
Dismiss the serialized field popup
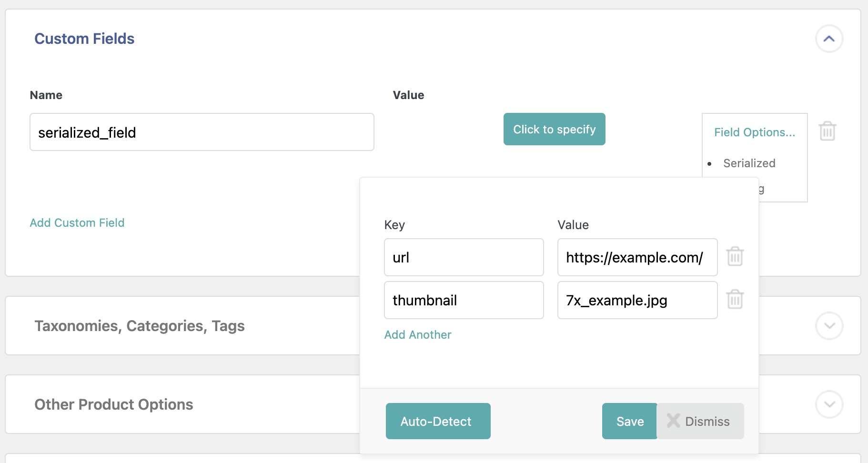click(x=700, y=421)
